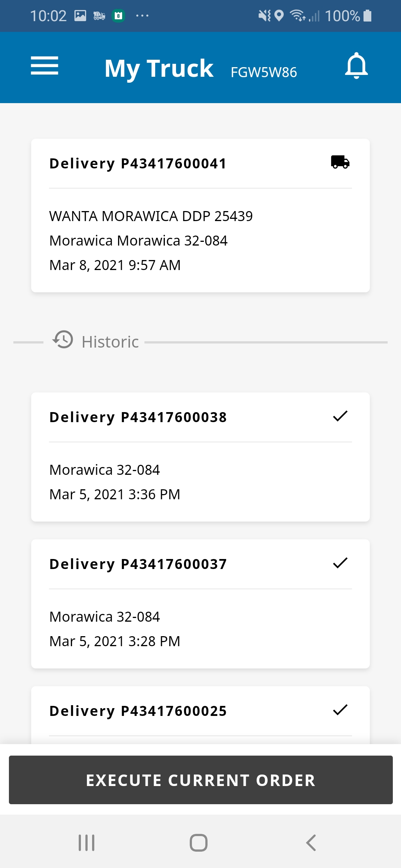Open Delivery P43417600038 historic card

click(138, 417)
